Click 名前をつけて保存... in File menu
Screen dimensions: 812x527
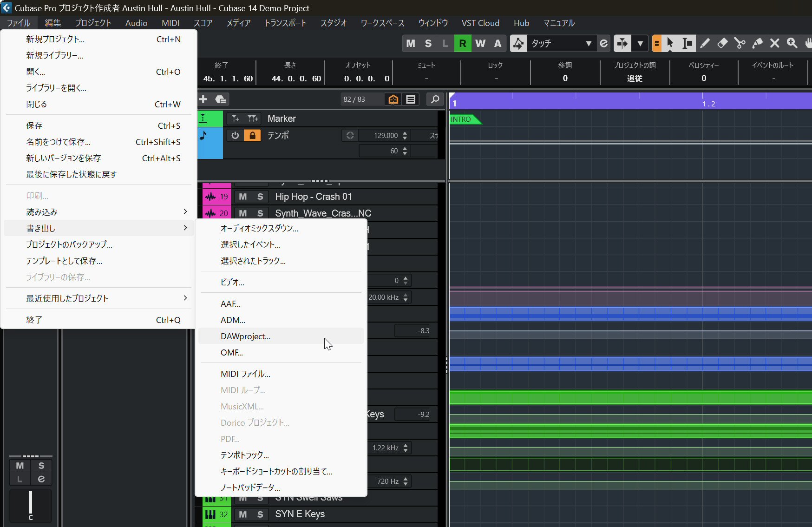pos(98,142)
